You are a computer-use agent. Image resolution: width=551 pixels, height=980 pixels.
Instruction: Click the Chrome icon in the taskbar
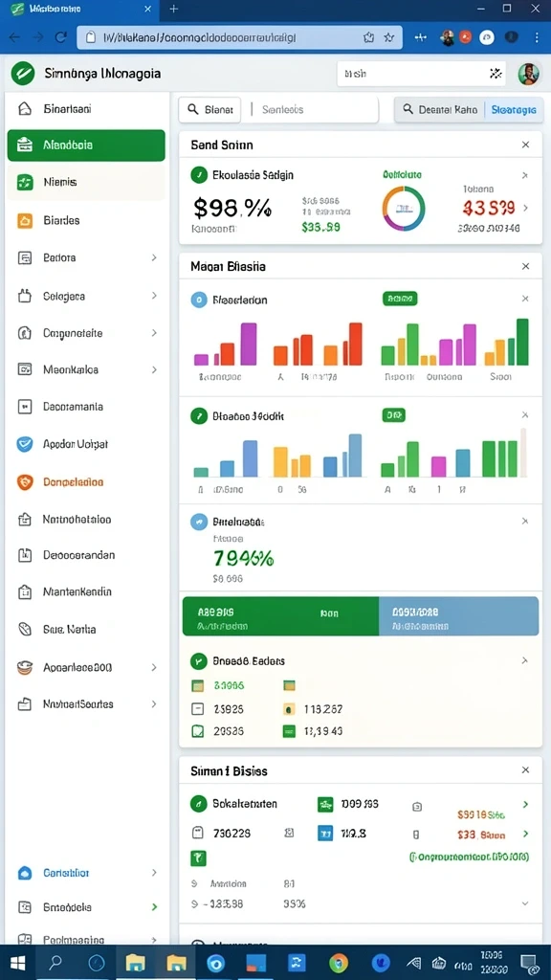coord(339,963)
